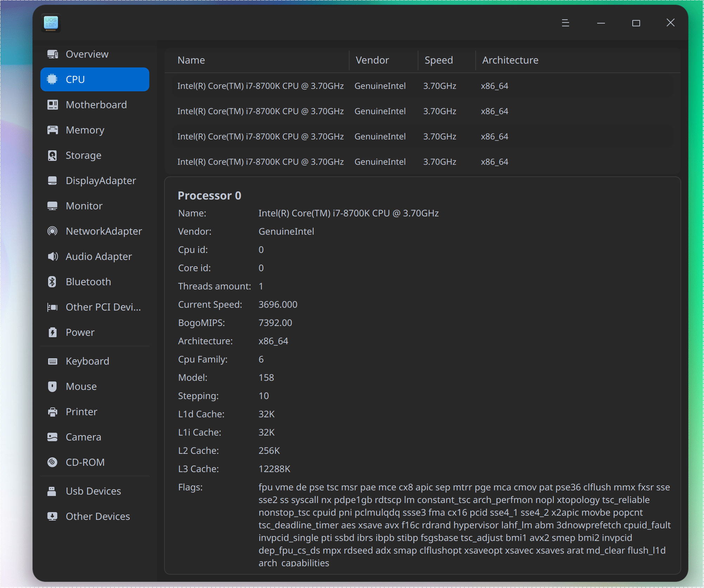Click the Printer label in sidebar

tap(82, 412)
